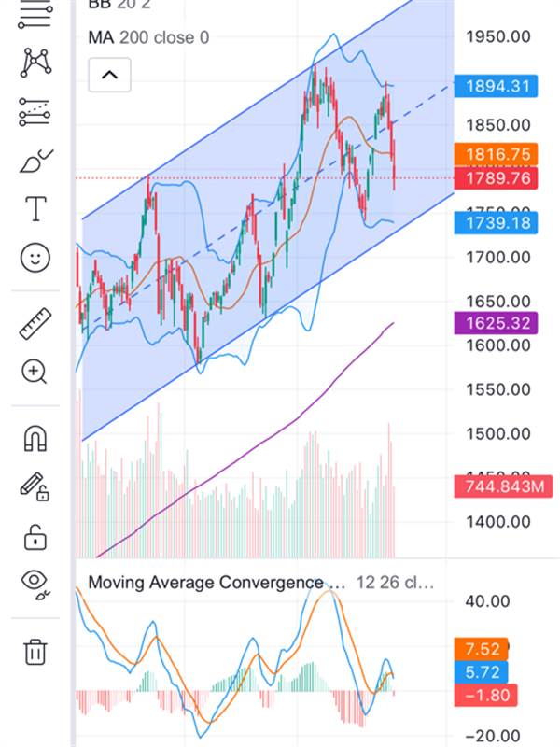The height and width of the screenshot is (747, 560).
Task: Toggle stay in drawing mode pencil-lock
Action: [35, 486]
